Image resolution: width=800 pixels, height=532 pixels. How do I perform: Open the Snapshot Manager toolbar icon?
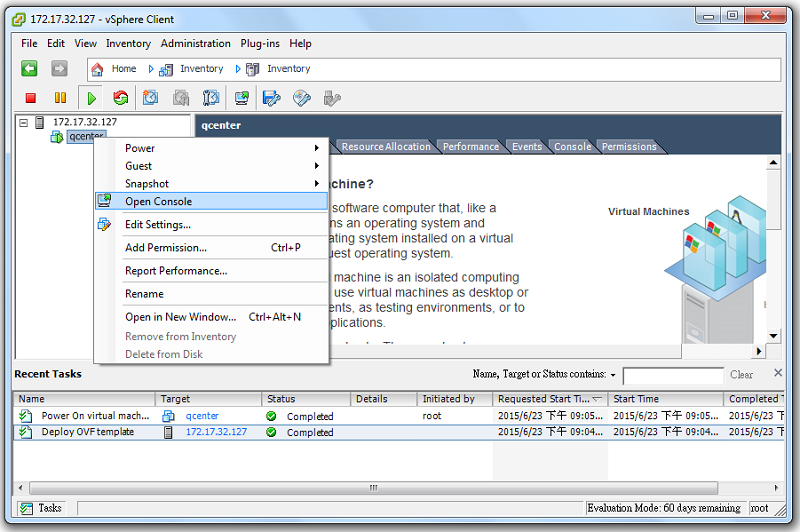[211, 98]
